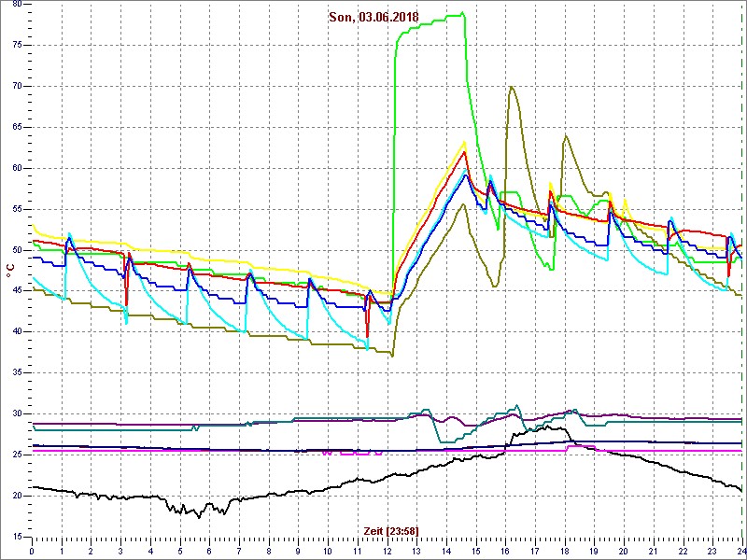Viewport: 747px width, 560px height.
Task: Select the temperature axis label 30
Action: 15,414
